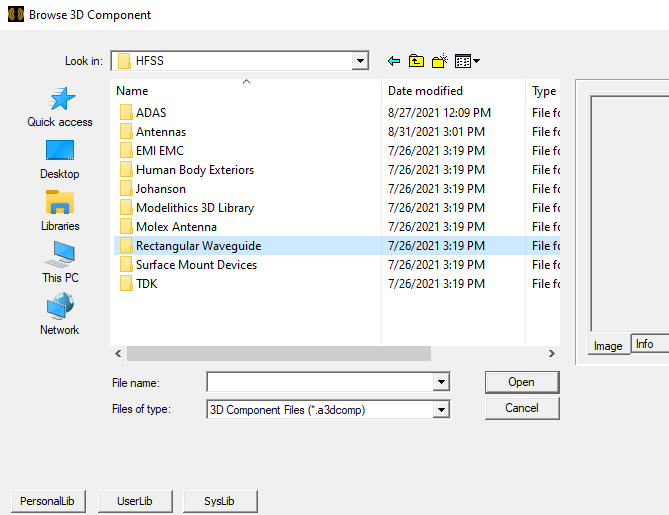Select the Surface Mount Devices folder icon
Screen dimensions: 669x515
pyautogui.click(x=126, y=265)
